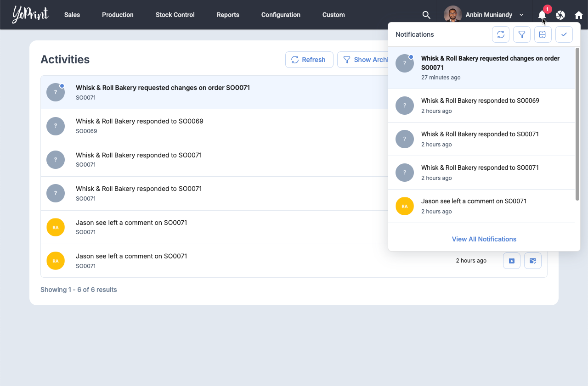This screenshot has width=588, height=386.
Task: Click the aperture icon in top bar
Action: click(560, 15)
